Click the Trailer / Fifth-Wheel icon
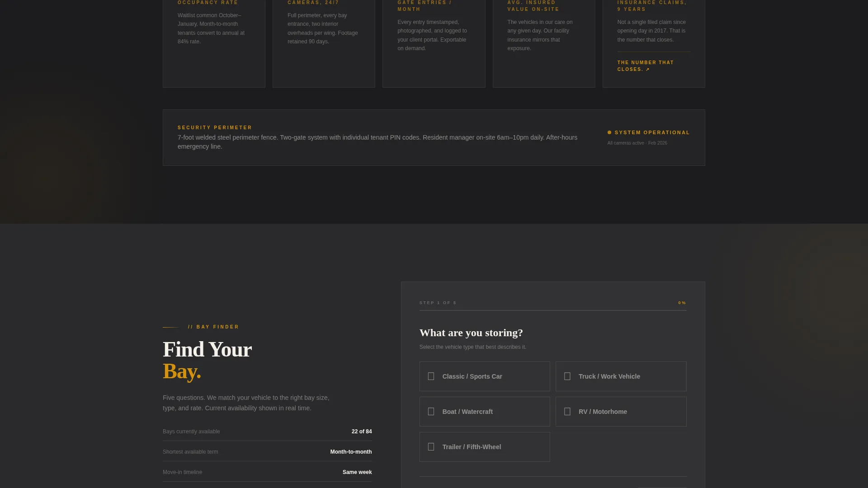 coord(431,447)
